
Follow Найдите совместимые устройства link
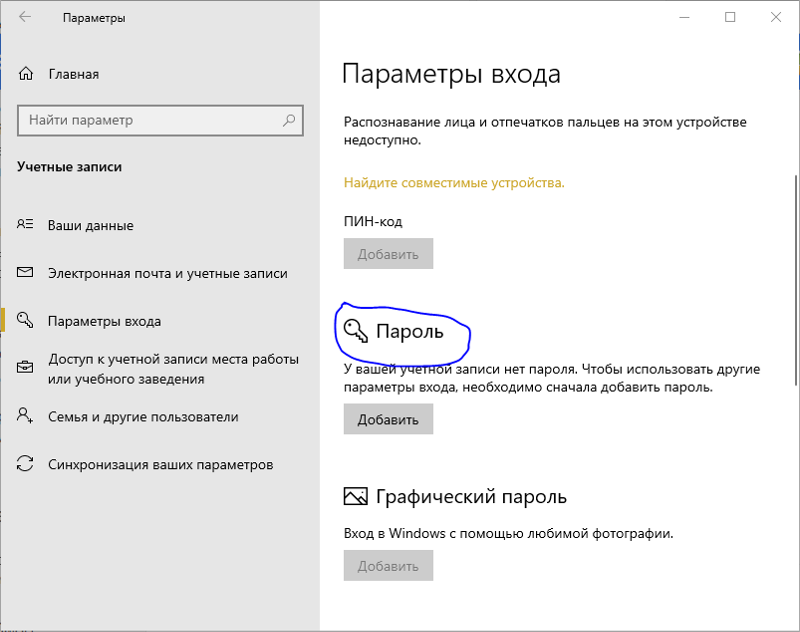point(454,183)
